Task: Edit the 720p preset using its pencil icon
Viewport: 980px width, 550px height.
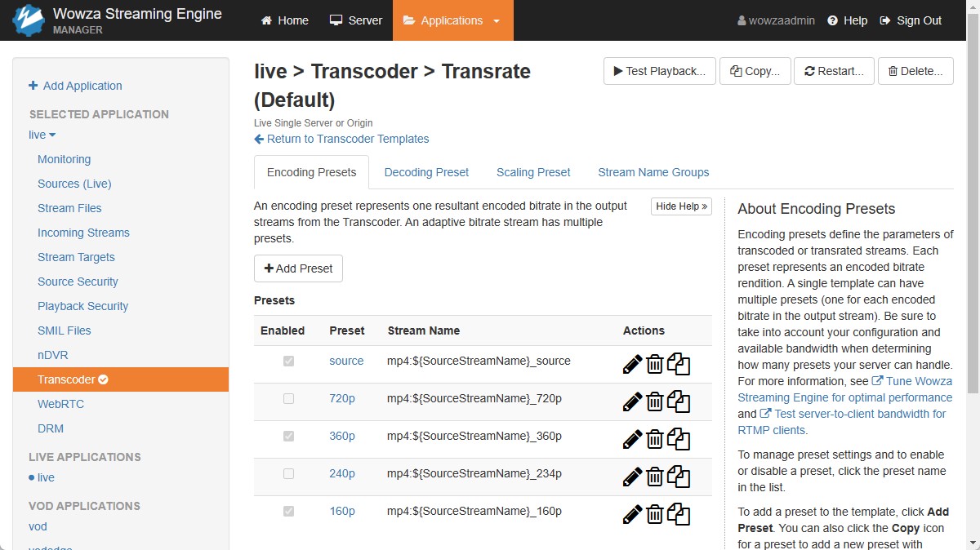Action: tap(631, 401)
